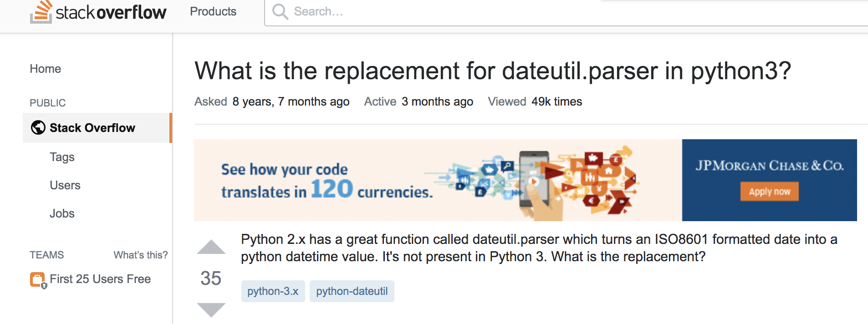Click the Stack Overflow logo icon
The width and height of the screenshot is (868, 324).
tap(40, 12)
